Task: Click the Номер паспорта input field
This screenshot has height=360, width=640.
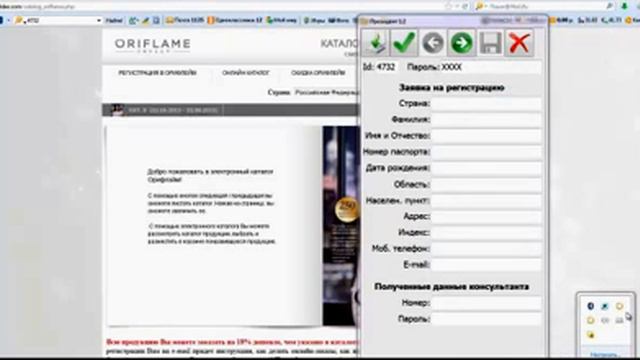Action: tap(486, 152)
